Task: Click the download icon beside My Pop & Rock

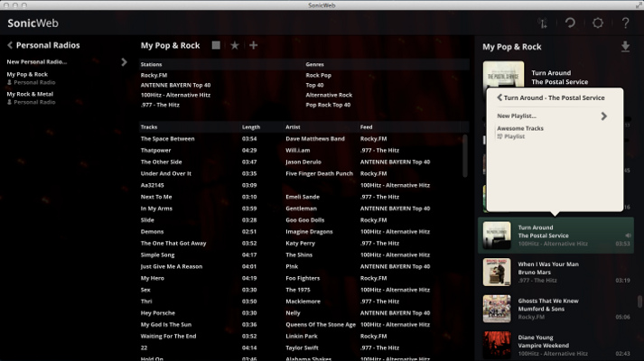Action: pos(625,47)
